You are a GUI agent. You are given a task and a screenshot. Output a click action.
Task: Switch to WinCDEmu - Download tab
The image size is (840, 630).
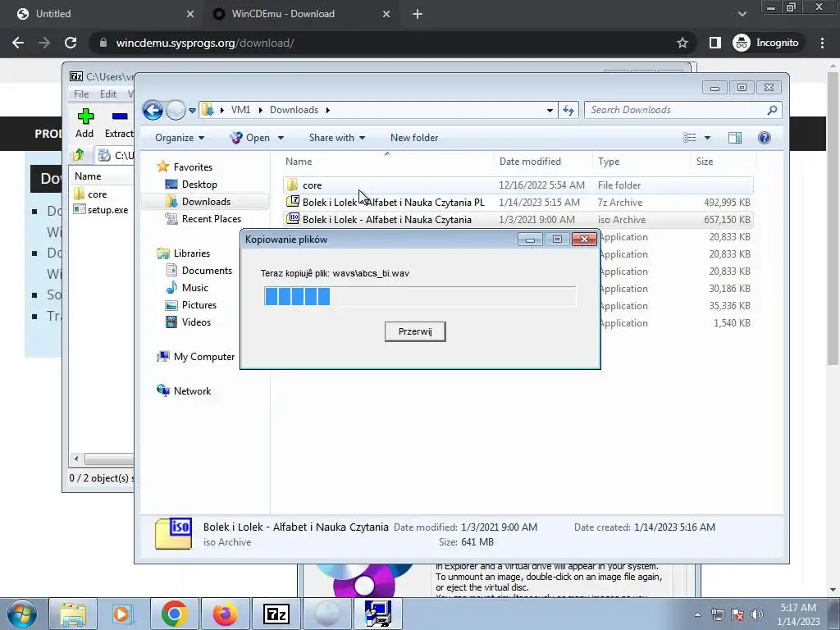point(301,14)
